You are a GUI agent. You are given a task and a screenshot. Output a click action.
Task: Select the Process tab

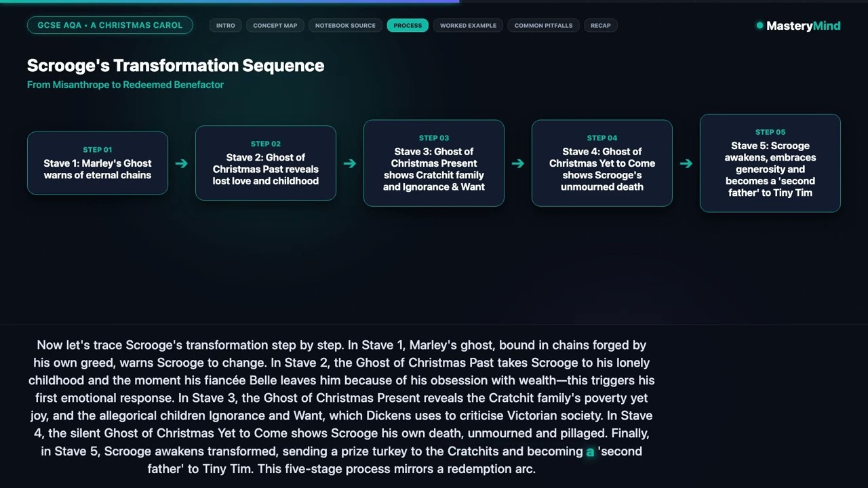pos(408,25)
